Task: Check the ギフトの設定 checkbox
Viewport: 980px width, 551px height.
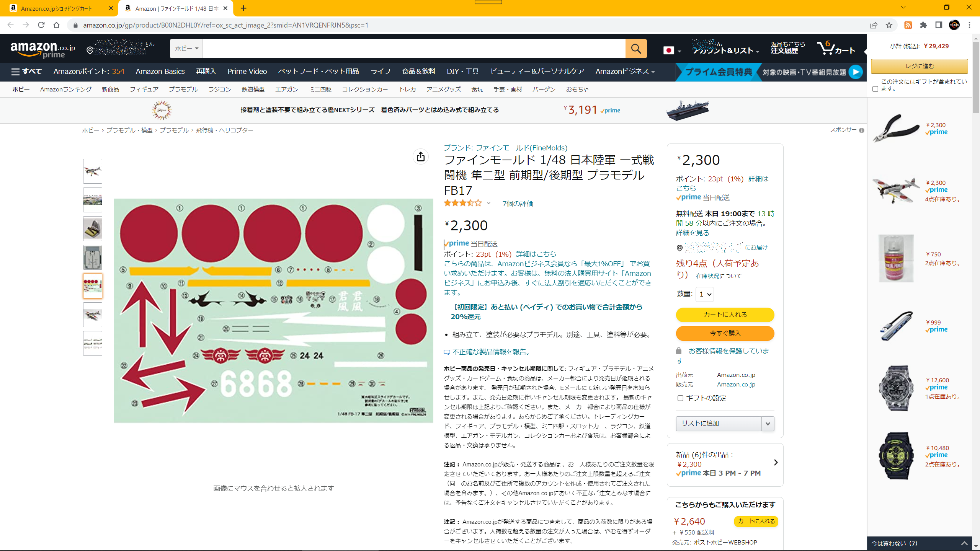Action: (x=680, y=398)
